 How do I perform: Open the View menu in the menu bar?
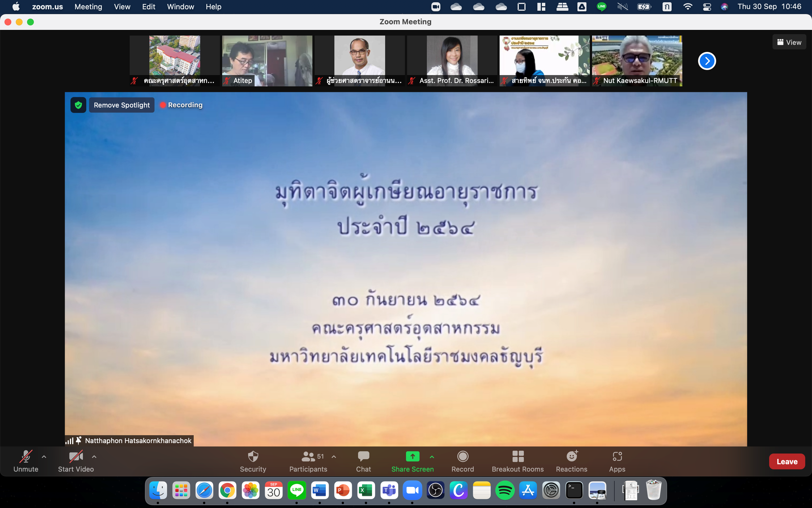click(122, 7)
